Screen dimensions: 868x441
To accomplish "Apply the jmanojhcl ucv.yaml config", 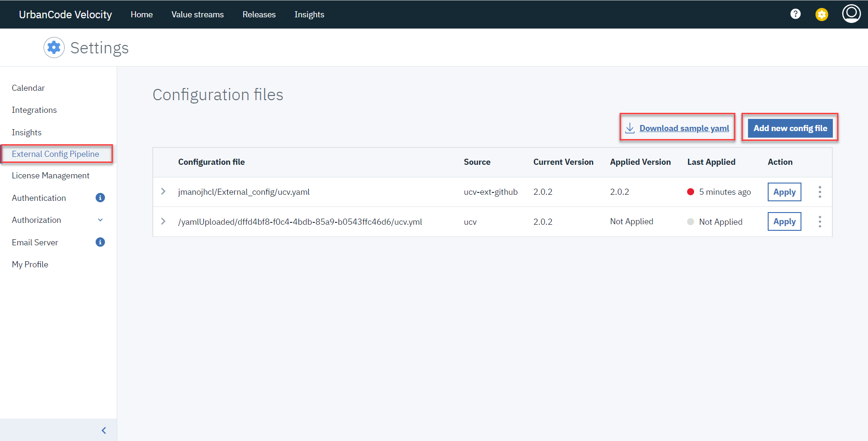I will pos(784,192).
